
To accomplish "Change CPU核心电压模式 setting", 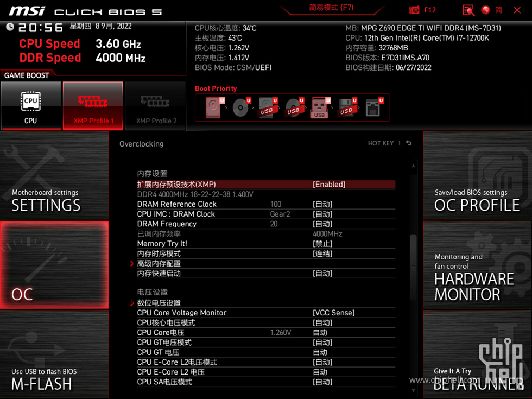I will [x=266, y=322].
